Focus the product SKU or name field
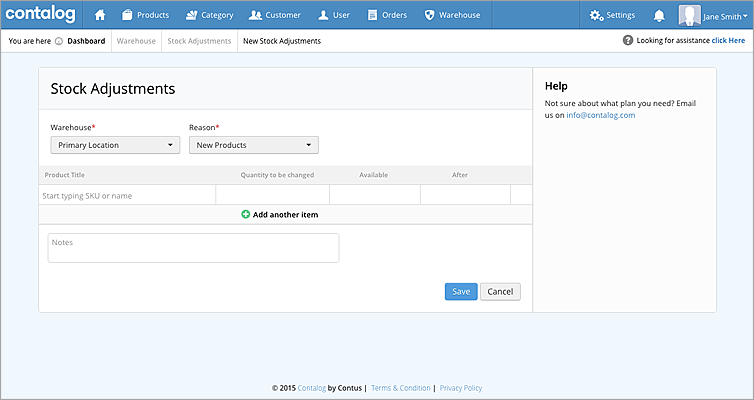The height and width of the screenshot is (400, 754). pyautogui.click(x=127, y=196)
